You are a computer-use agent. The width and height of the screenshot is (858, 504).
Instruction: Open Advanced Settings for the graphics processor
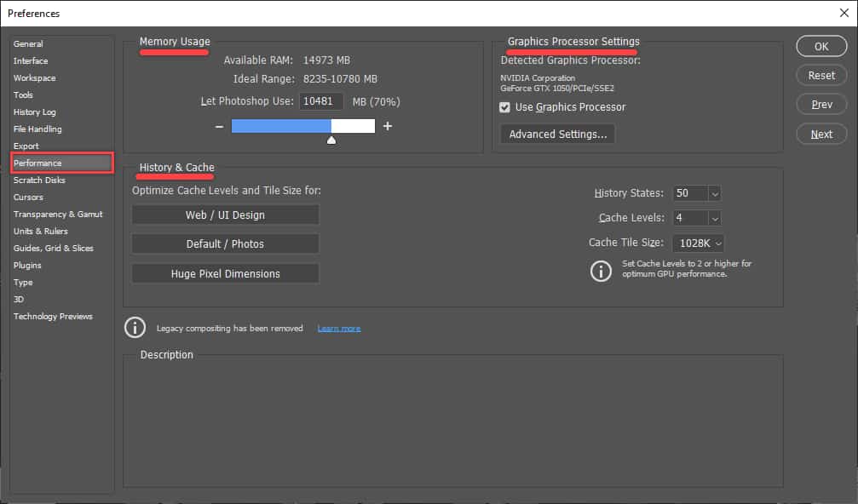557,134
